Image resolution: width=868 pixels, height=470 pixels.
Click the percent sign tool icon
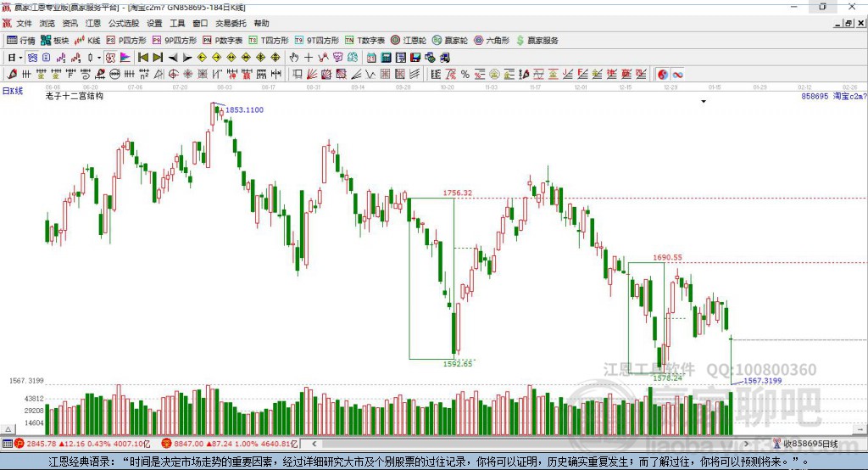click(x=465, y=75)
